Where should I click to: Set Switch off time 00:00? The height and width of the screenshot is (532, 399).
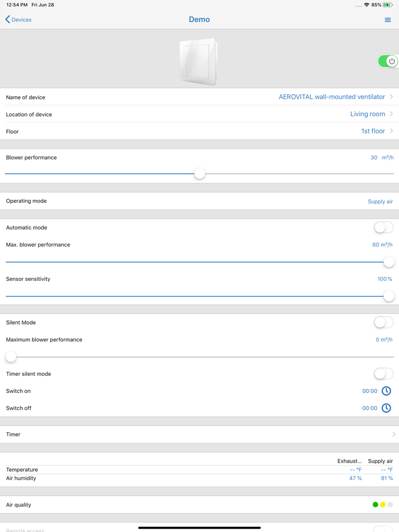click(370, 408)
